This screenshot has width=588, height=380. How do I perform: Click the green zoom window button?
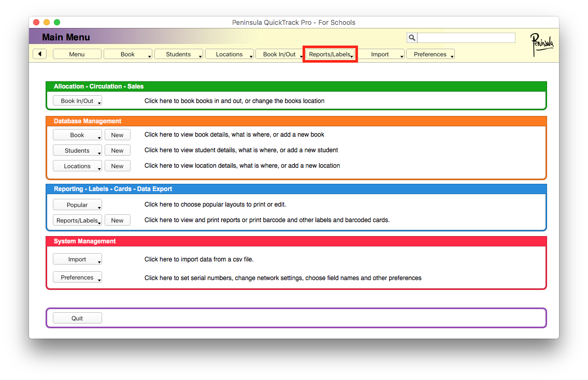click(57, 22)
